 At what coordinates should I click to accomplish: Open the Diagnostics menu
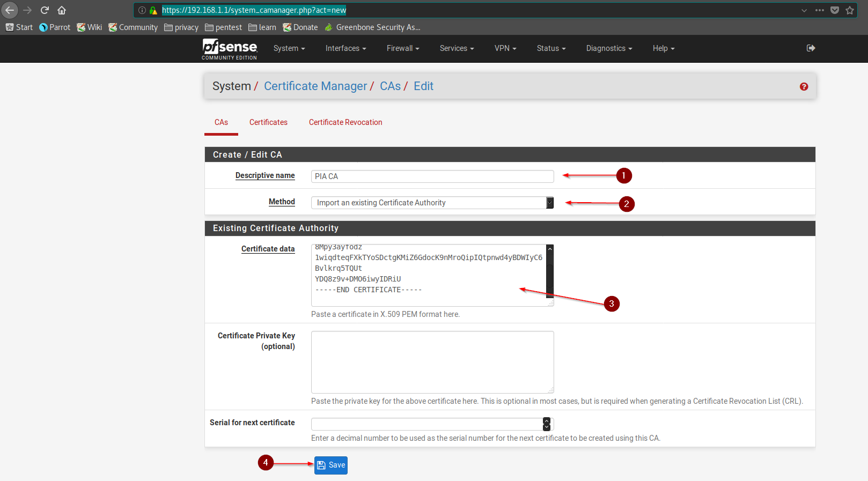click(x=609, y=48)
